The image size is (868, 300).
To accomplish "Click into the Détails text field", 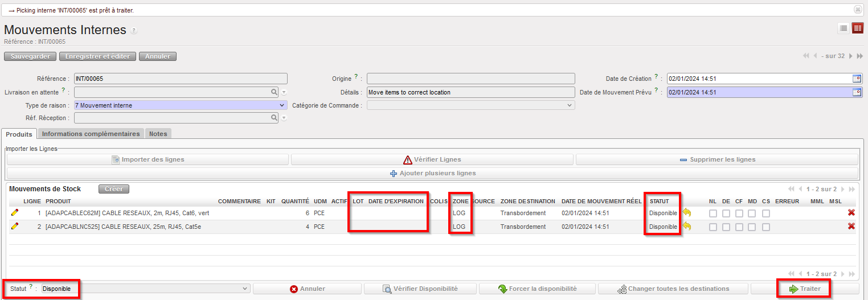I will pyautogui.click(x=470, y=92).
